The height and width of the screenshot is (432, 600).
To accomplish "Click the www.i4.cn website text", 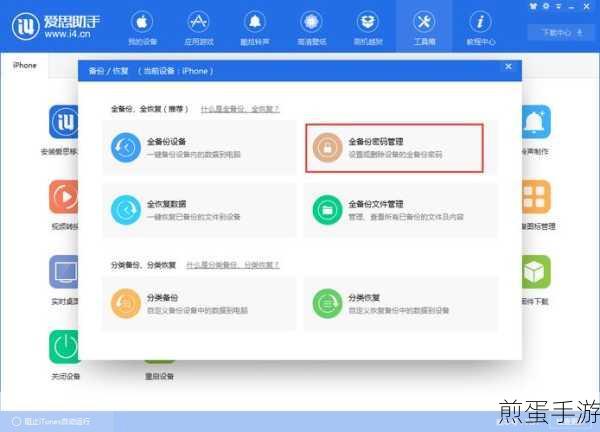I will tap(67, 34).
